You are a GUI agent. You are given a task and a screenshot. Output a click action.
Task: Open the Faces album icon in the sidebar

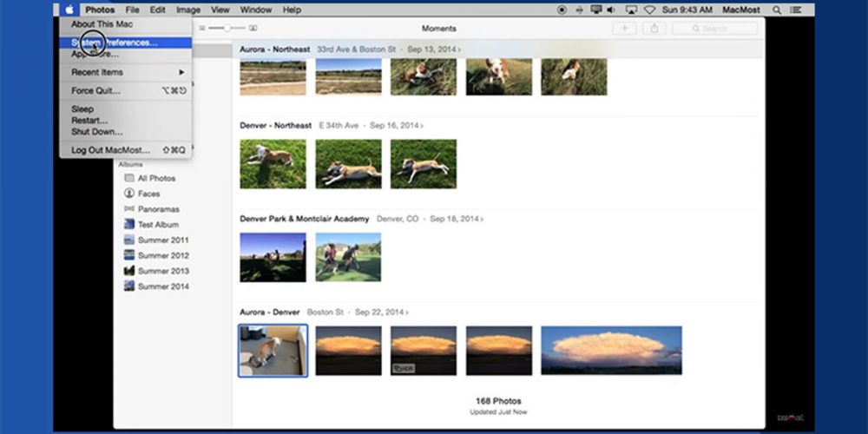(129, 194)
